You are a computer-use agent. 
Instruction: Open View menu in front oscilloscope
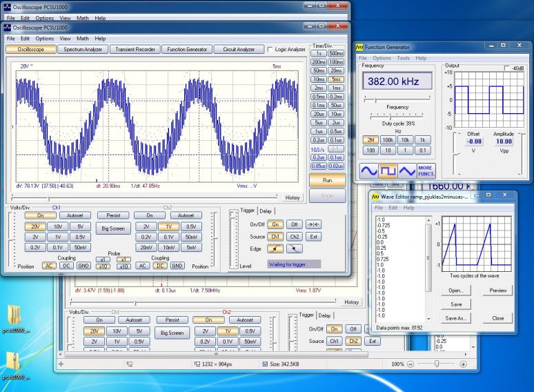65,39
